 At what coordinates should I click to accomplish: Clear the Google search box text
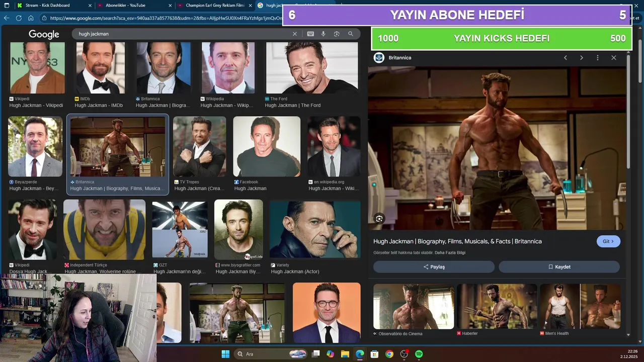tap(295, 34)
